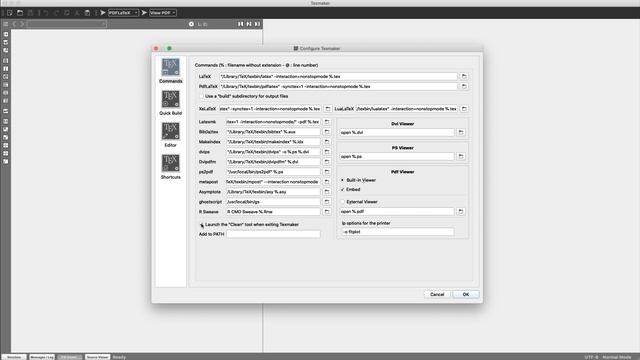Browse for the LaTeX command path
Screen dimensions: 640x360
click(x=464, y=76)
